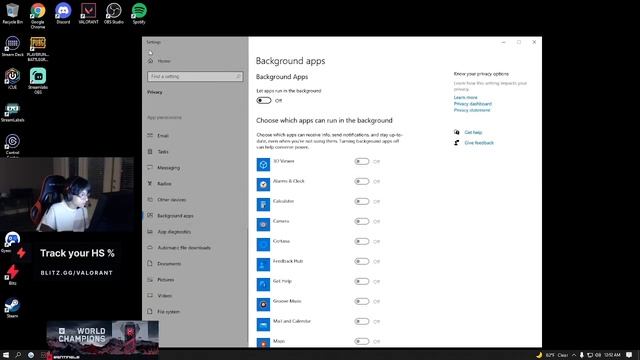This screenshot has width=640, height=360.
Task: Launch the PUBG Battlegrounds desktop shortcut
Action: 38,49
